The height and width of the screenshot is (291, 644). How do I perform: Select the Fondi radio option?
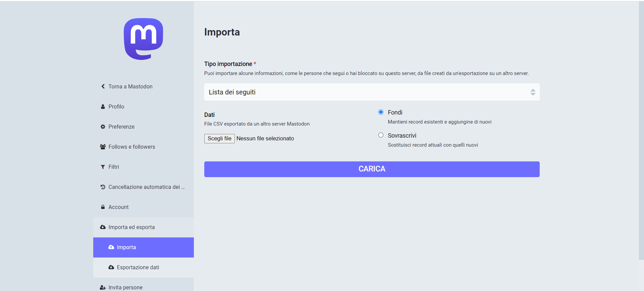pyautogui.click(x=381, y=112)
